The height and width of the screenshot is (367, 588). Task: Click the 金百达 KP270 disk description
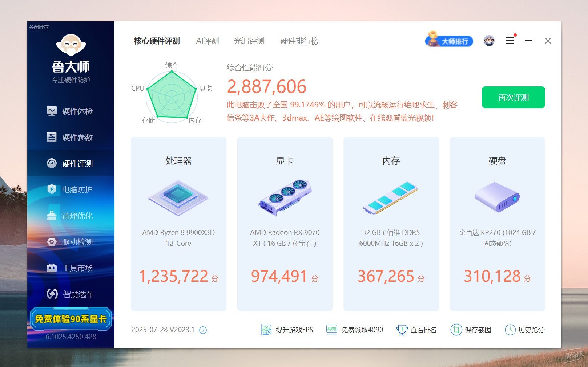coord(497,238)
